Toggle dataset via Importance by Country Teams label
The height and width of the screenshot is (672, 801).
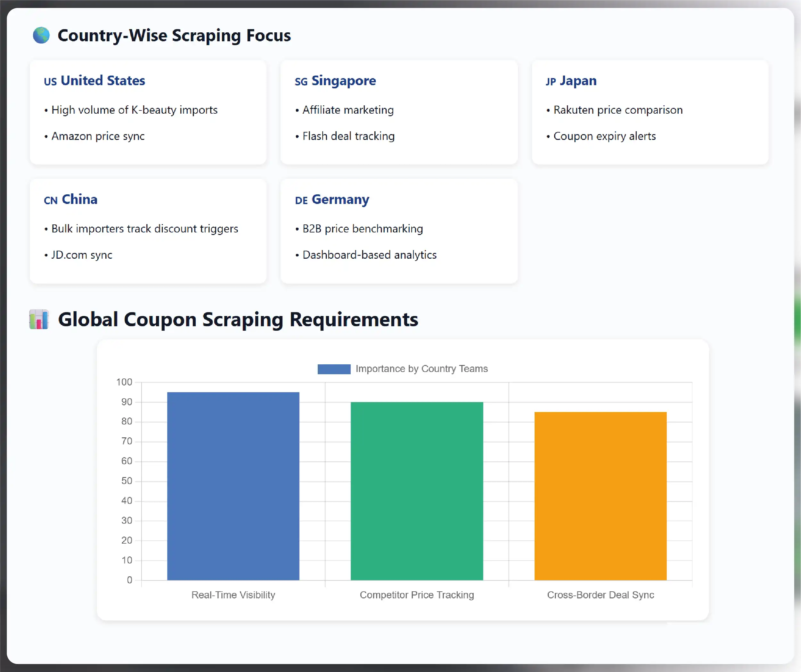(x=421, y=369)
